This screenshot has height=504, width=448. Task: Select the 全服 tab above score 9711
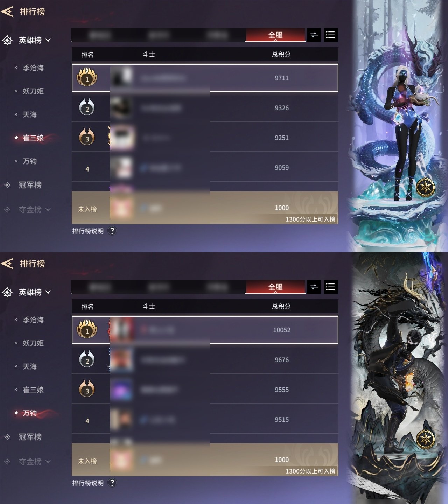click(275, 35)
